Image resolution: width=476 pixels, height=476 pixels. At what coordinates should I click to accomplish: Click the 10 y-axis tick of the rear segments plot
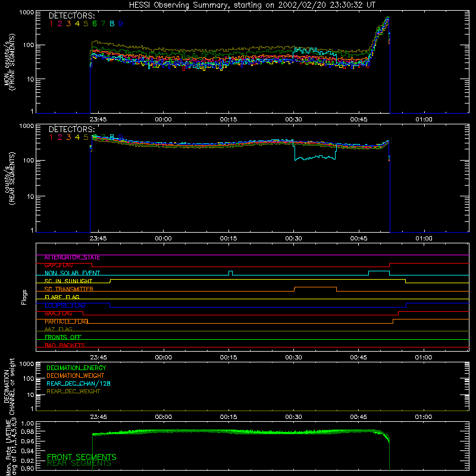(30, 196)
